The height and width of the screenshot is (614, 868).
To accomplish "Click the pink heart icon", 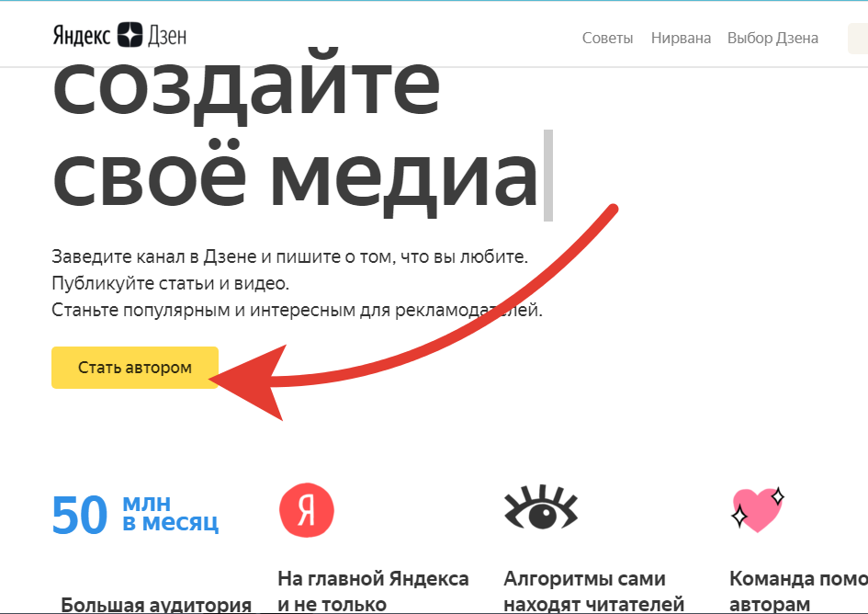I will (758, 508).
